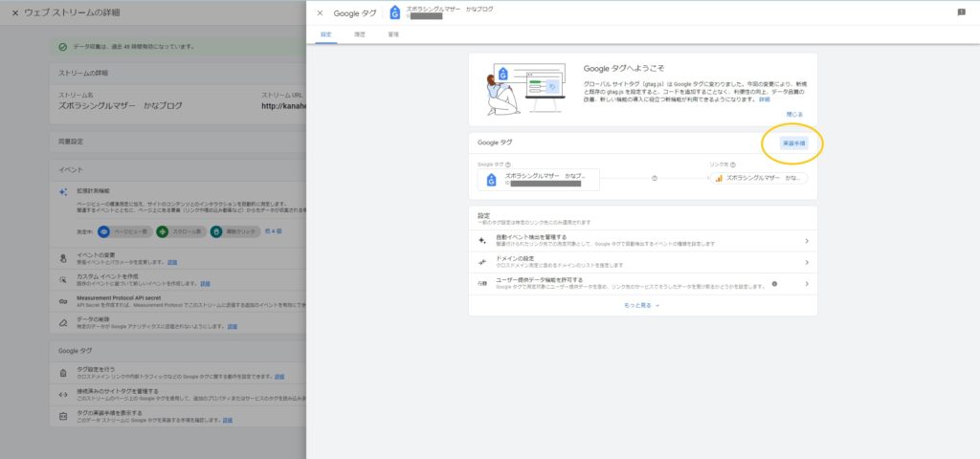980x459 pixels.
Task: Click the blue Google tag logo in header
Action: tap(395, 12)
